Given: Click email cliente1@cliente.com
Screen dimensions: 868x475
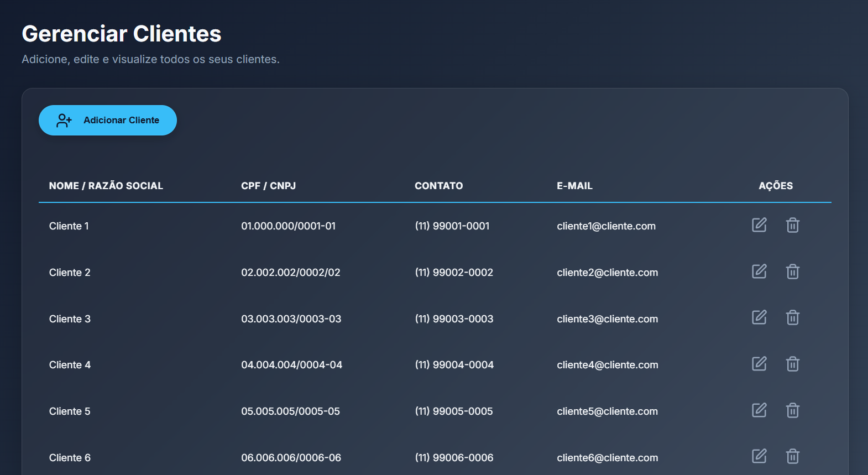Looking at the screenshot, I should [x=606, y=226].
